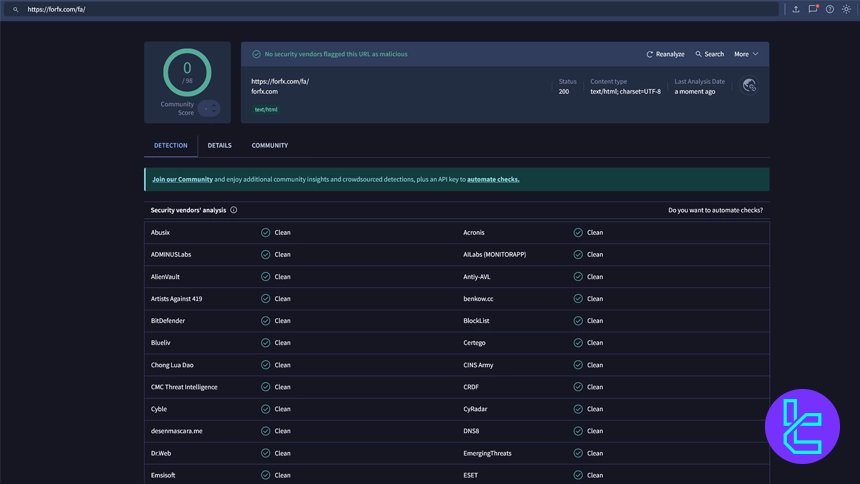
Task: Click the detection score circle 0/98
Action: click(187, 72)
